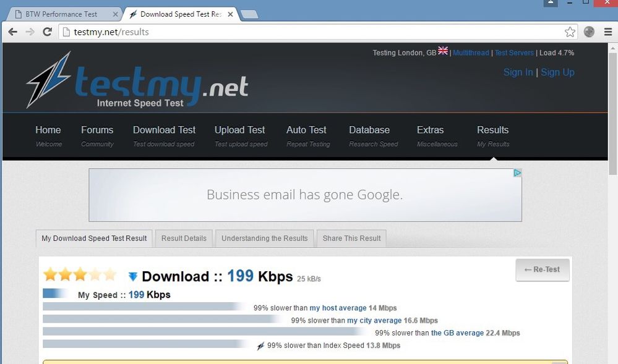Open the Home menu item
Viewport: 618px width, 364px height.
pyautogui.click(x=48, y=136)
